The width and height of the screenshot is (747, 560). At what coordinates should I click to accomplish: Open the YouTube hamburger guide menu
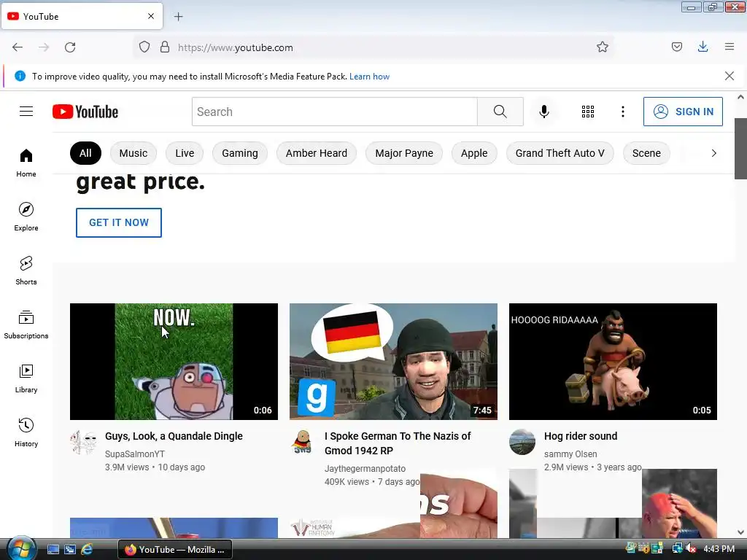point(26,112)
